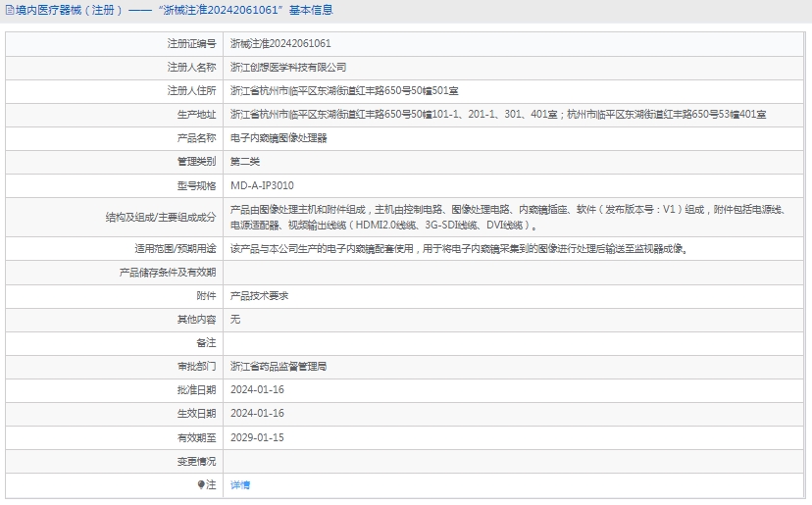Click management category value 第二类

click(x=245, y=162)
